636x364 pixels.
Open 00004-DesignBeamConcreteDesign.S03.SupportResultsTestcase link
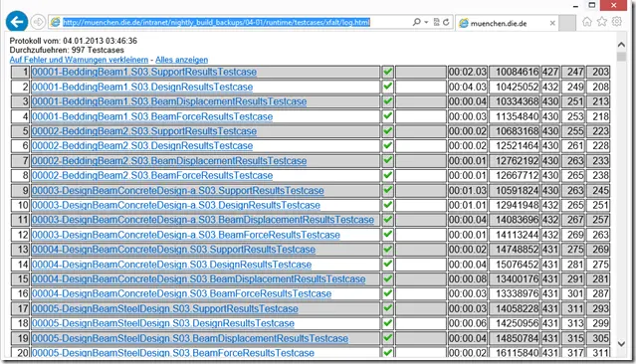173,250
